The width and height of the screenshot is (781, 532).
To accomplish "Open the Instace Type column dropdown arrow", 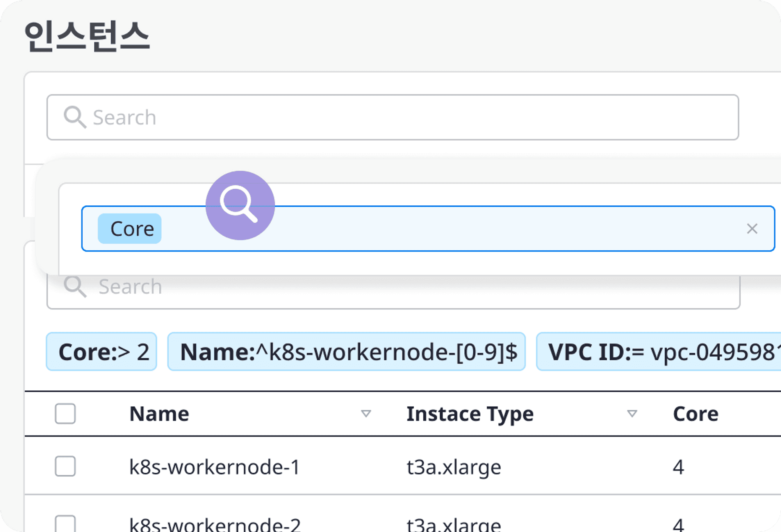I will click(x=632, y=414).
